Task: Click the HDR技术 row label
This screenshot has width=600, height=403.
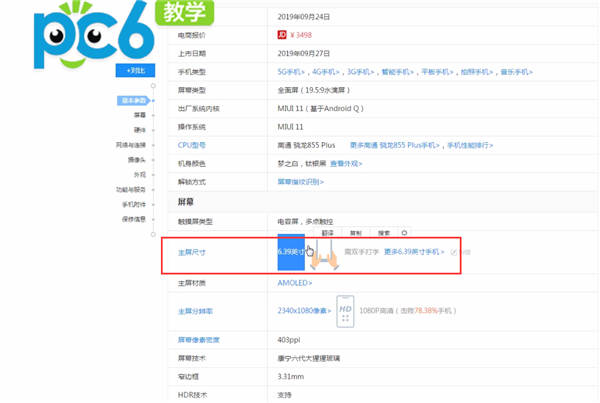Action: pyautogui.click(x=192, y=395)
